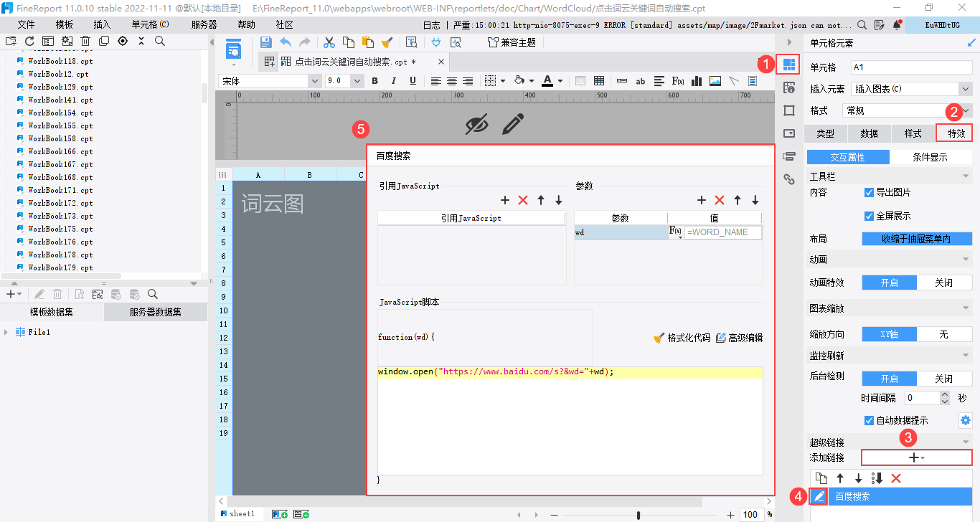The height and width of the screenshot is (522, 980).
Task: Switch to the 条件显示 tab
Action: pyautogui.click(x=930, y=158)
